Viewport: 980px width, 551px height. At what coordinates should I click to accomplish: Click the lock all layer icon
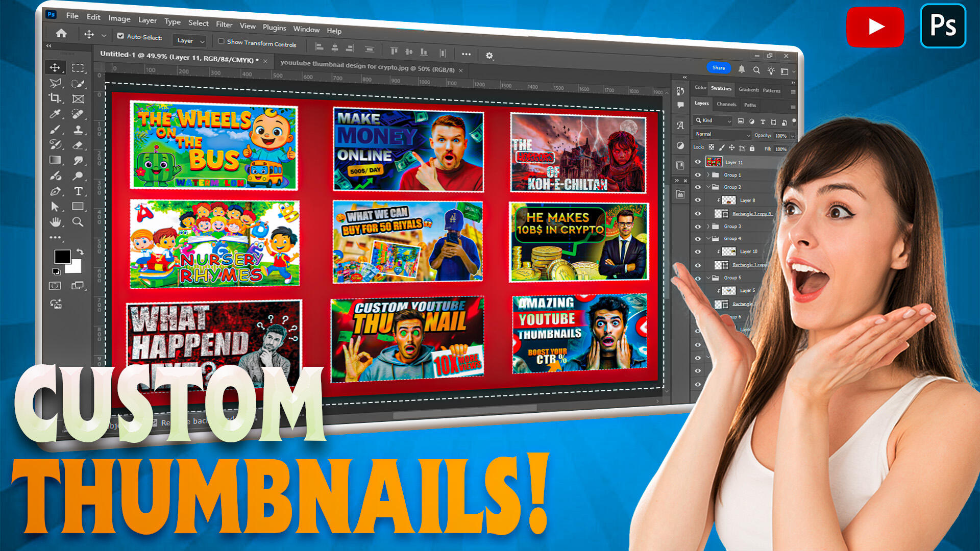pos(752,148)
